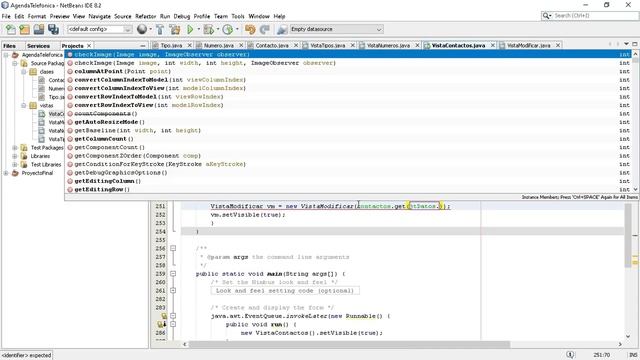640x360 pixels.
Task: Expand the Test Packages node
Action: point(15,148)
